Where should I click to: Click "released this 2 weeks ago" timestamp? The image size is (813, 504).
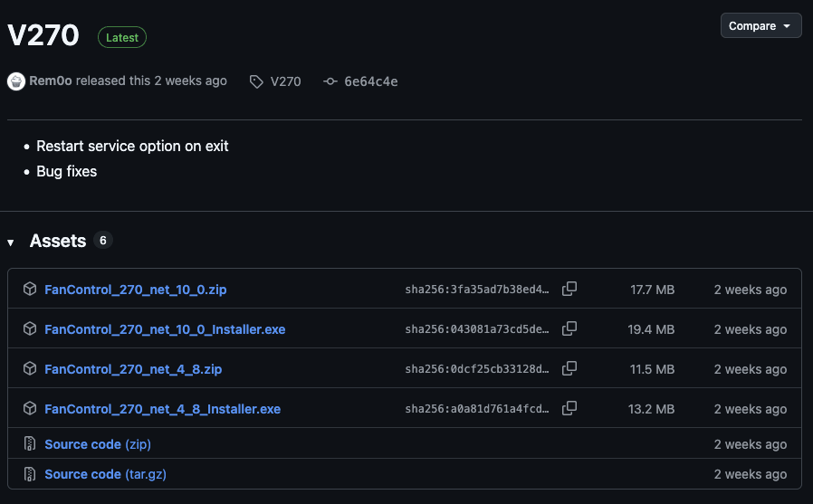click(x=151, y=81)
